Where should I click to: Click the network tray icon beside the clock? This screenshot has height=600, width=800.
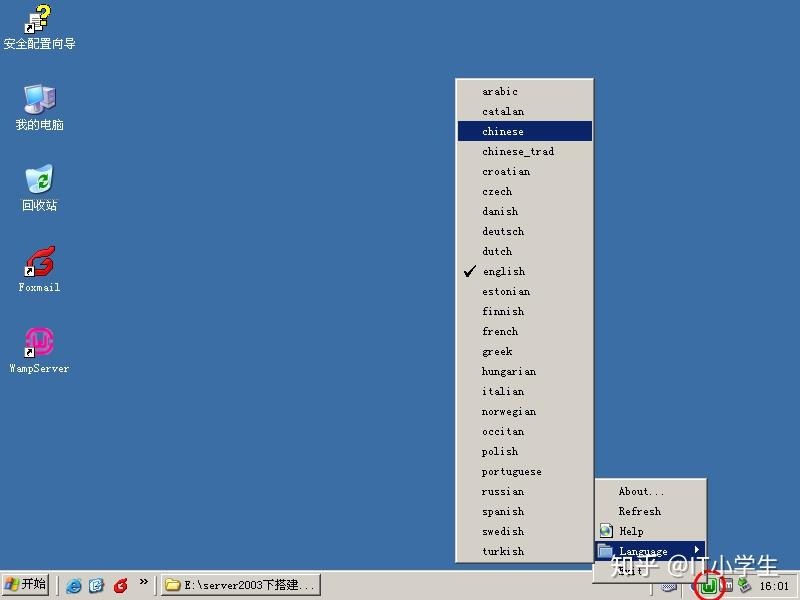(744, 586)
